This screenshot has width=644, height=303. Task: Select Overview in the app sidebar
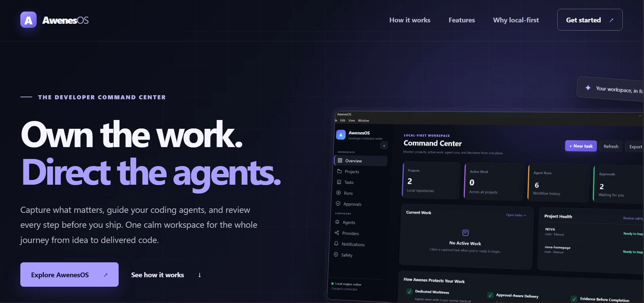click(361, 161)
